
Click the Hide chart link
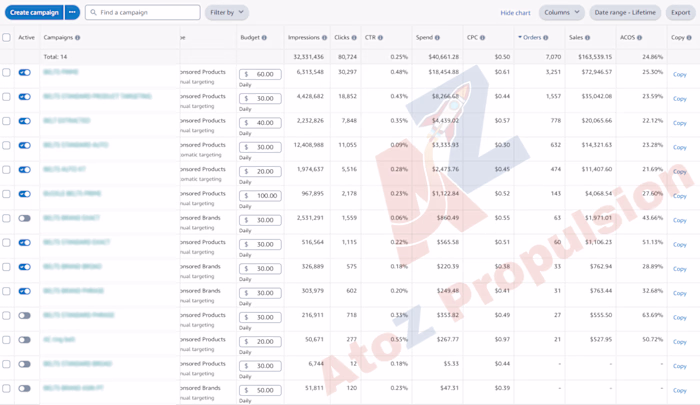[x=515, y=13]
